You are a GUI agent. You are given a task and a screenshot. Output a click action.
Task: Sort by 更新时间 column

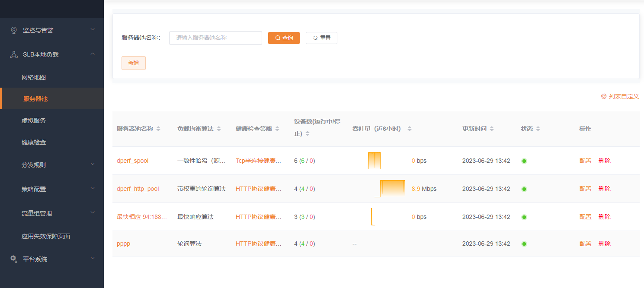(x=492, y=129)
